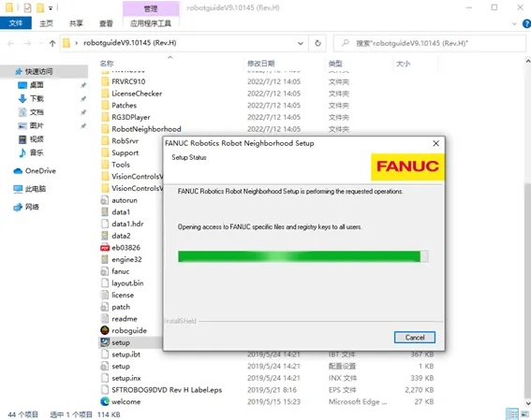Select the FRVRC910 folder icon

105,81
